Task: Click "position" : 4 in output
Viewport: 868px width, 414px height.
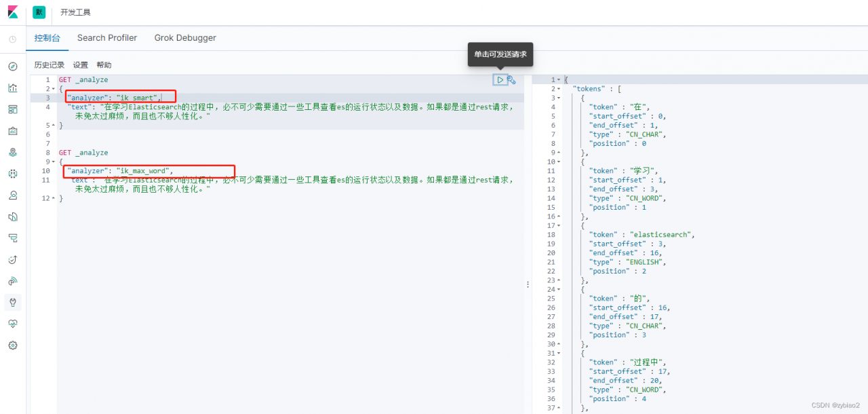Action: 618,399
